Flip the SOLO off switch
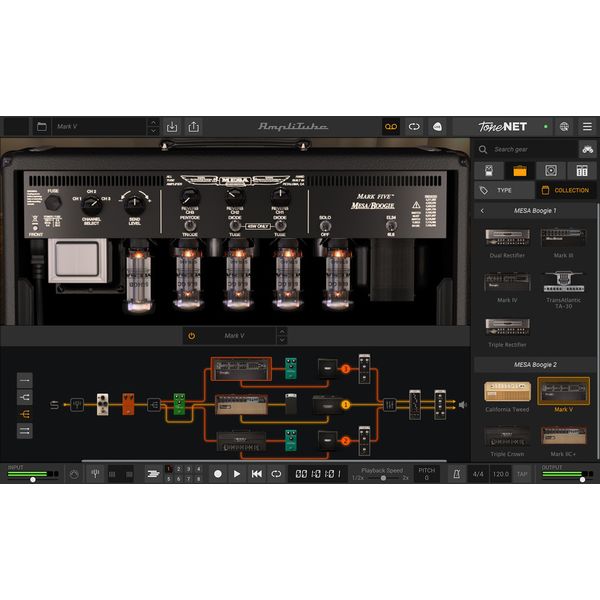 pos(325,226)
